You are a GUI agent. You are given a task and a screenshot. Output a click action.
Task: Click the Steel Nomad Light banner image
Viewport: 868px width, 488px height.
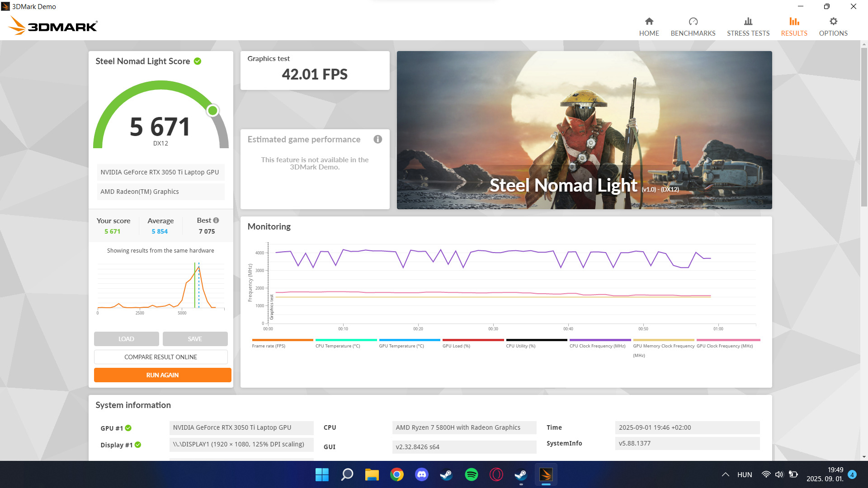(584, 130)
